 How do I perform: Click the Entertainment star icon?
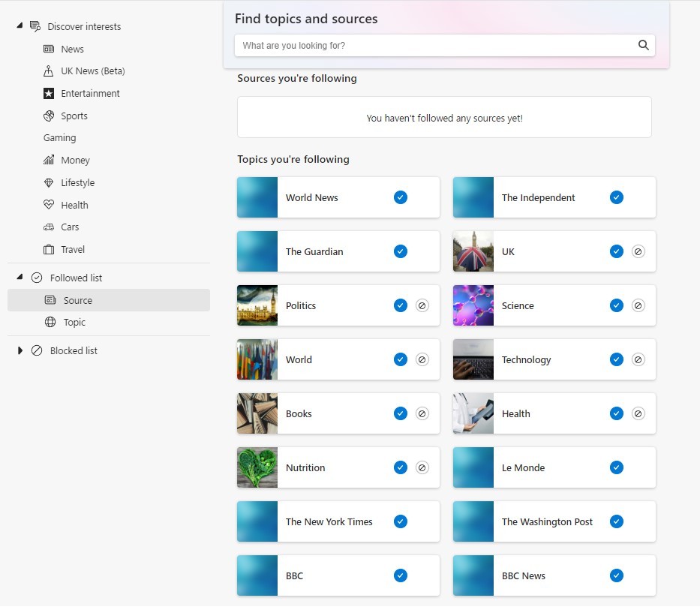(x=49, y=93)
